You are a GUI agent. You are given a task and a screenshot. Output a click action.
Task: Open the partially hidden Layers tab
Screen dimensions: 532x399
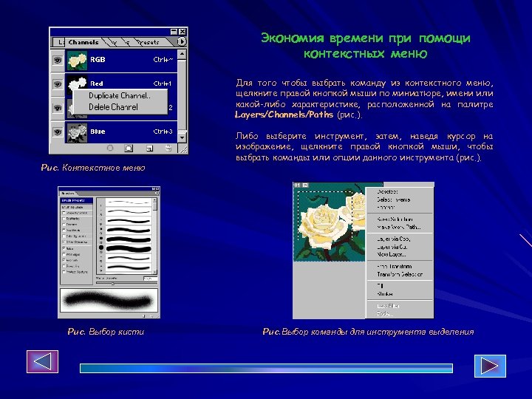click(59, 42)
